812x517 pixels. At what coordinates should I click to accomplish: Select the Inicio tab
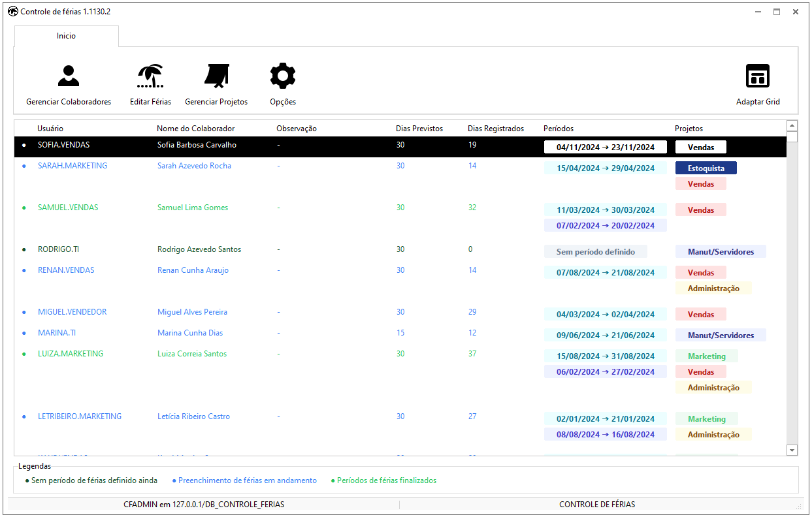[x=66, y=36]
